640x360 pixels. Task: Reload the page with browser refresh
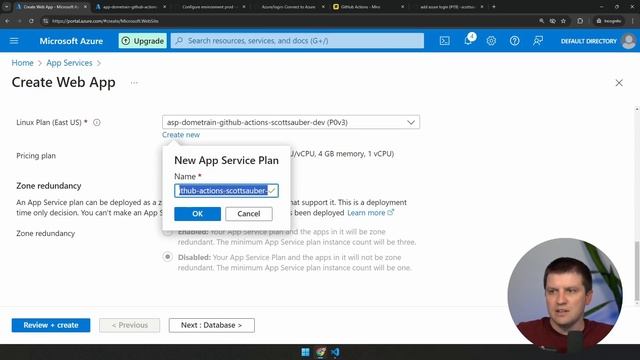31,21
